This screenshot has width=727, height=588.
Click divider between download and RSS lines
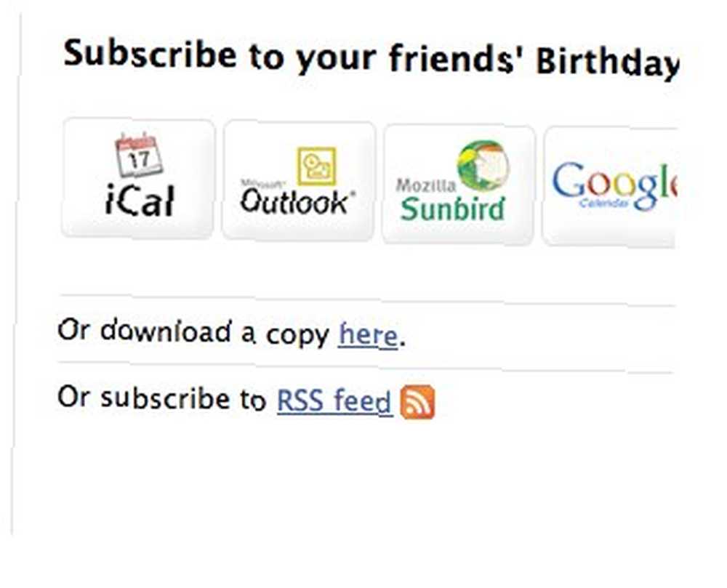tap(366, 367)
